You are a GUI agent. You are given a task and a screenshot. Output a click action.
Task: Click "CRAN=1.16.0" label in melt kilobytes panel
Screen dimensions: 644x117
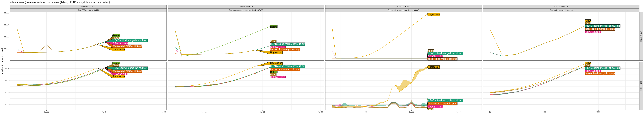593,32
